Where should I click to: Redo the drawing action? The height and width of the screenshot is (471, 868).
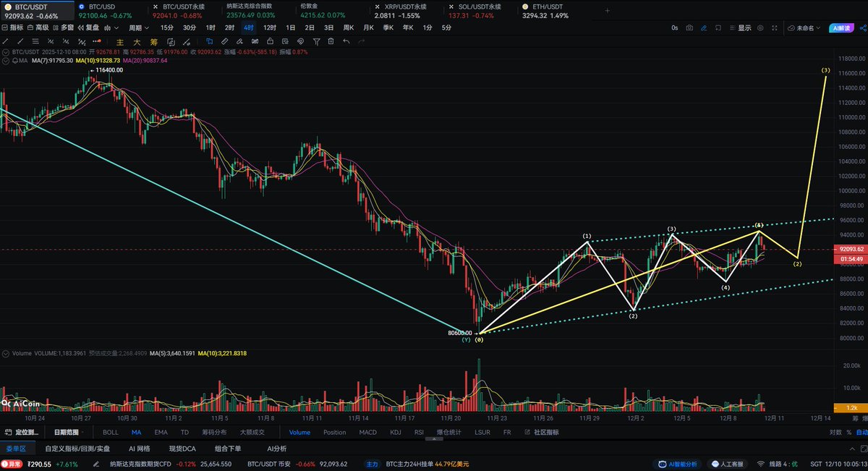pos(362,41)
